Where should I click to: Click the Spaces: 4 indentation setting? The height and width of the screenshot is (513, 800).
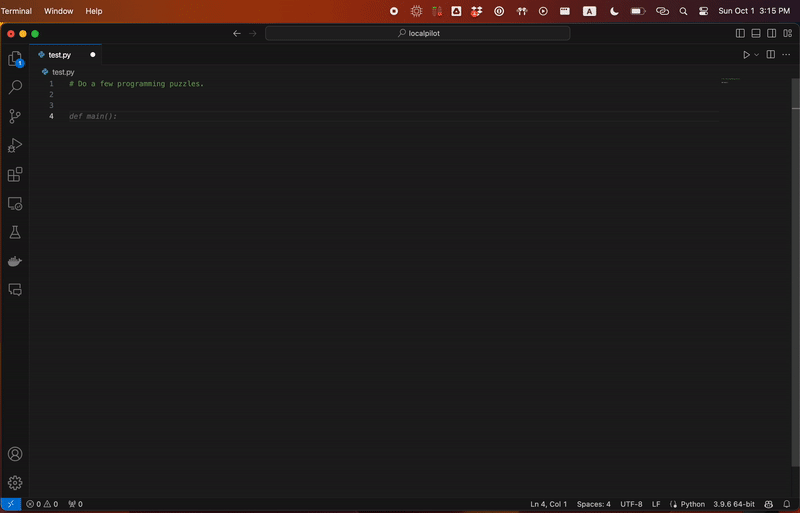[593, 504]
